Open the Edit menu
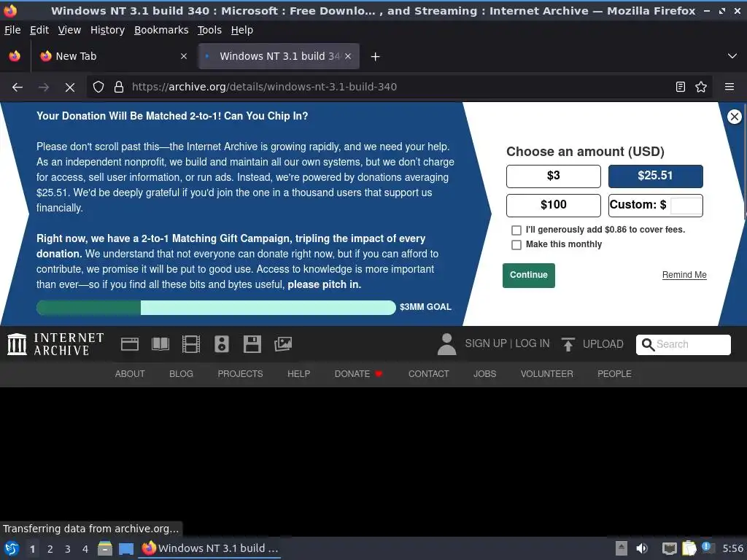The width and height of the screenshot is (747, 560). point(39,30)
